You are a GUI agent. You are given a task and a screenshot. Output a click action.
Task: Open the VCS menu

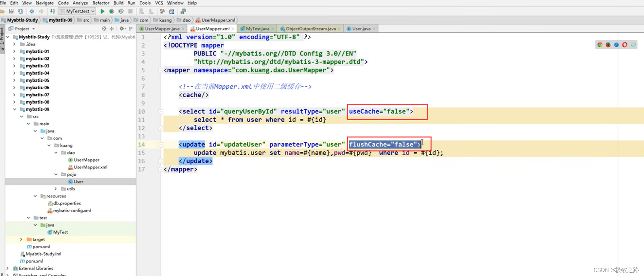159,3
